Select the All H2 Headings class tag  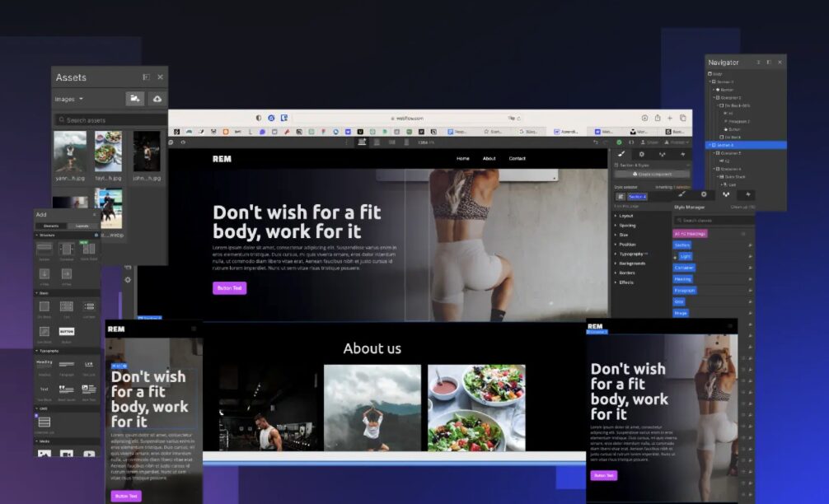[690, 233]
